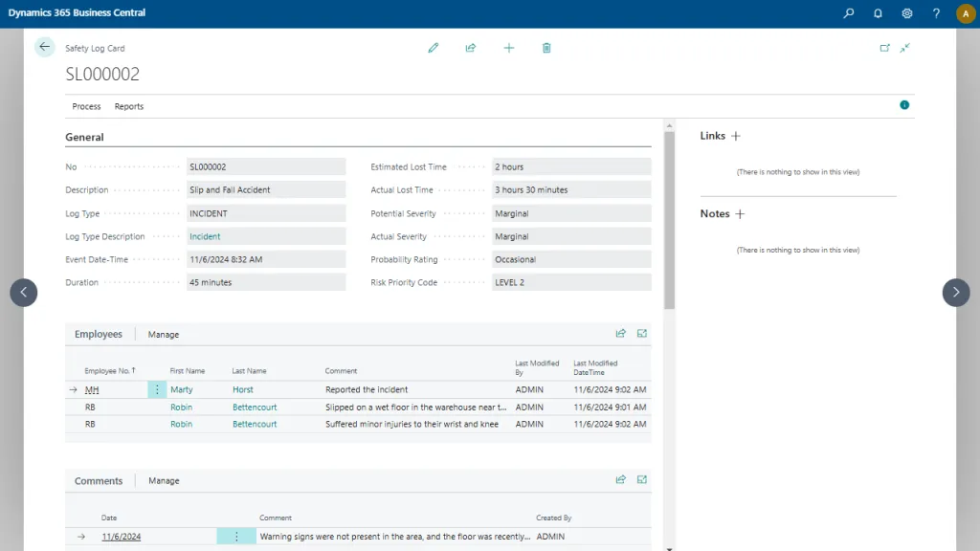
Task: Open the notifications bell
Action: [878, 12]
